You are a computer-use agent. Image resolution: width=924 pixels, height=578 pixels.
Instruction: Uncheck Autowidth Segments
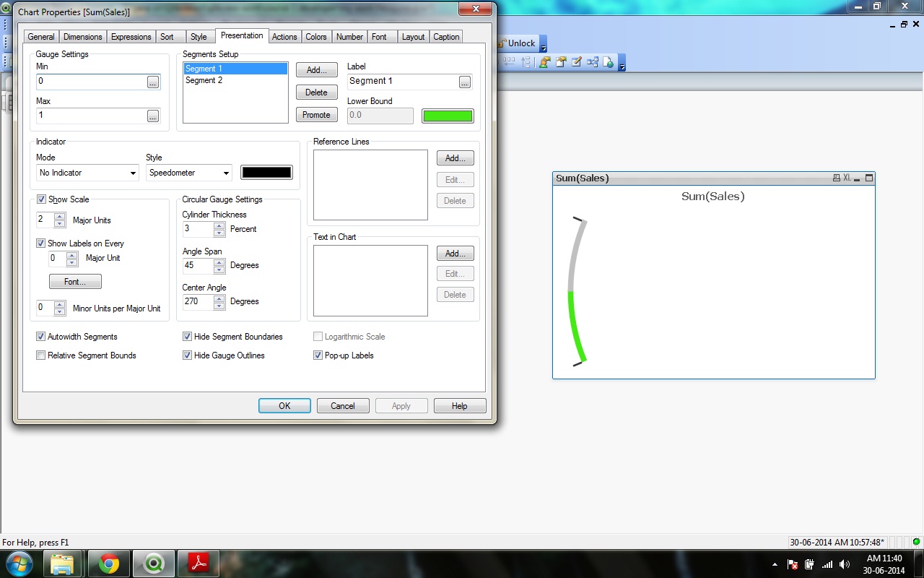click(41, 337)
